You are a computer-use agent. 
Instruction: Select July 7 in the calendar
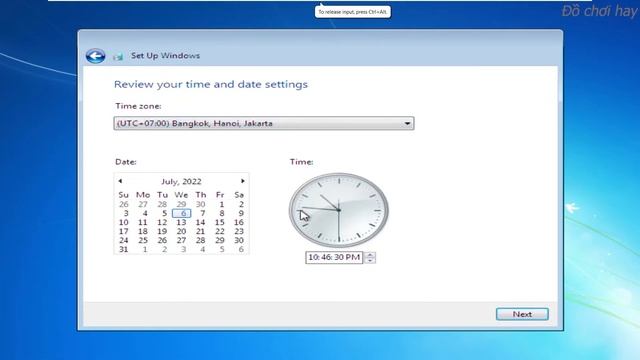[202, 213]
